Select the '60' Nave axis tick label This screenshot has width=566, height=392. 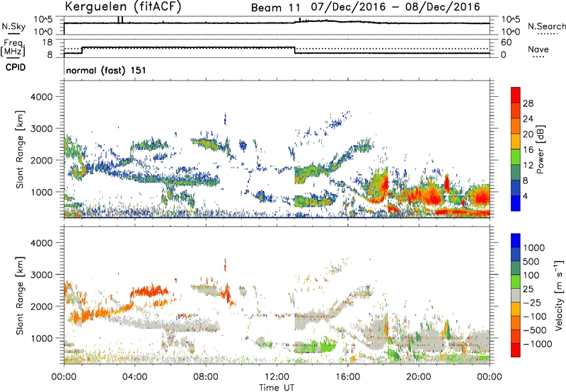click(x=506, y=42)
